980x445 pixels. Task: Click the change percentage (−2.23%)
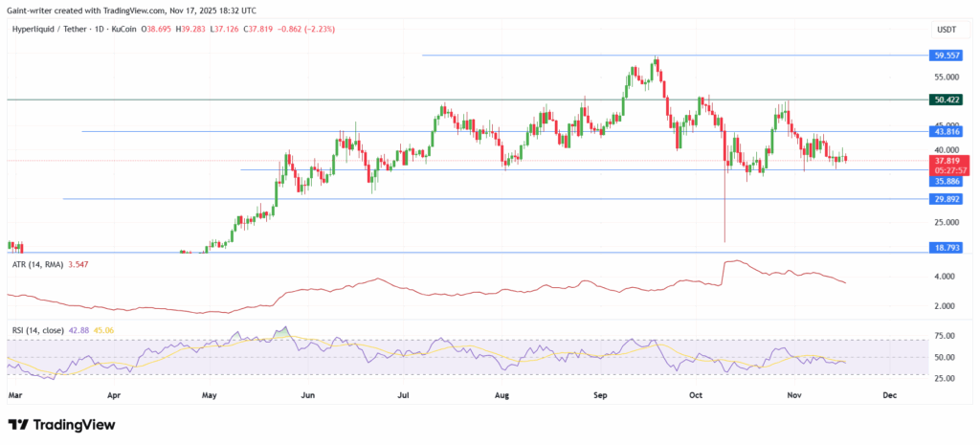(320, 30)
